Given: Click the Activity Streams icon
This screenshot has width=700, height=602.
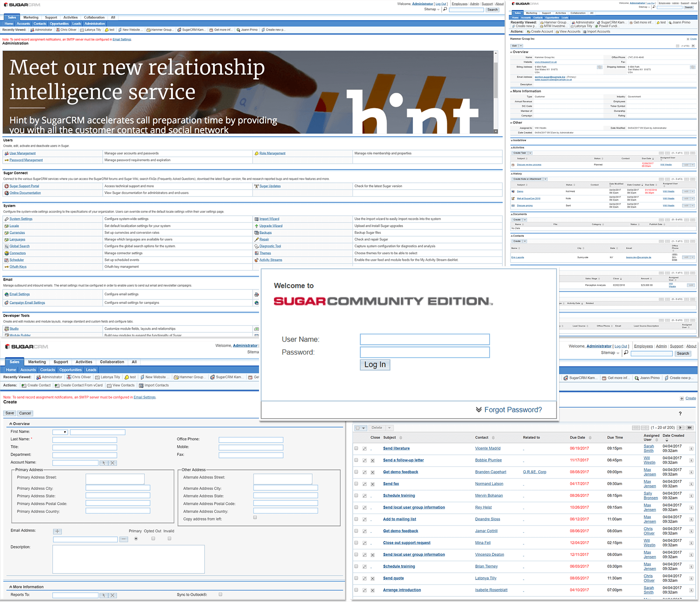Looking at the screenshot, I should click(x=256, y=260).
